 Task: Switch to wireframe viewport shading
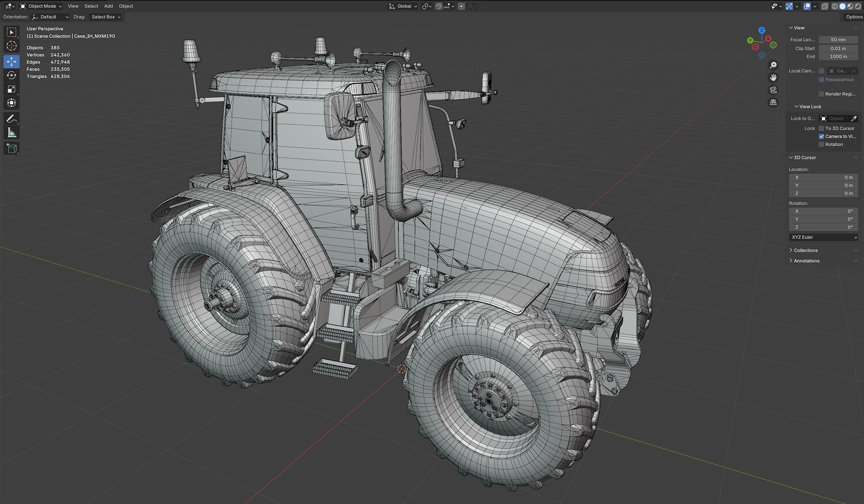coord(835,6)
